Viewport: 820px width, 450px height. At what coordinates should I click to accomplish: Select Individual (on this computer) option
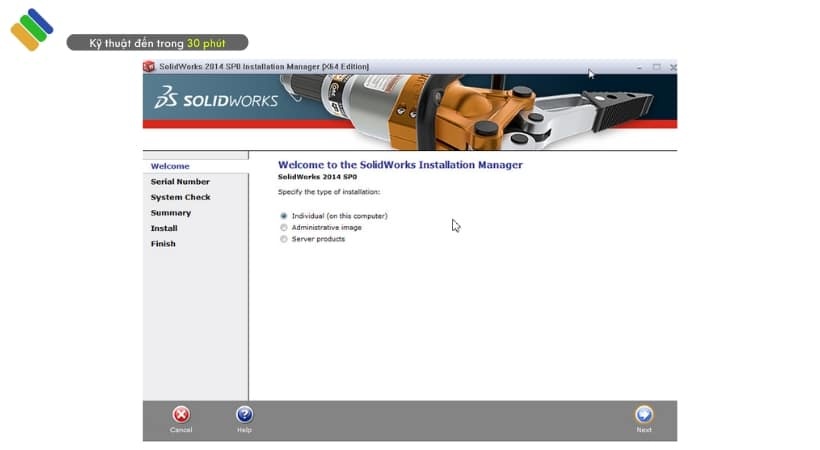coord(283,216)
